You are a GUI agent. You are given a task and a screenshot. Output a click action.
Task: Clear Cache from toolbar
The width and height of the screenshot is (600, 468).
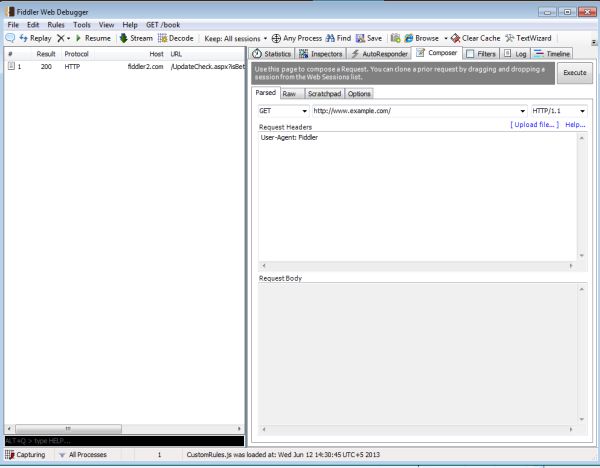pyautogui.click(x=476, y=38)
